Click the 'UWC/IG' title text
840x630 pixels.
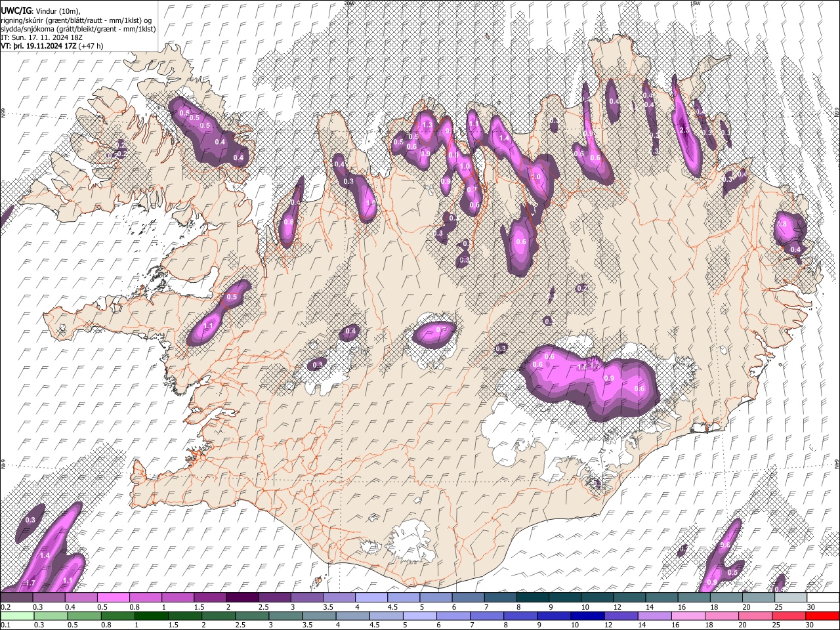coord(16,11)
